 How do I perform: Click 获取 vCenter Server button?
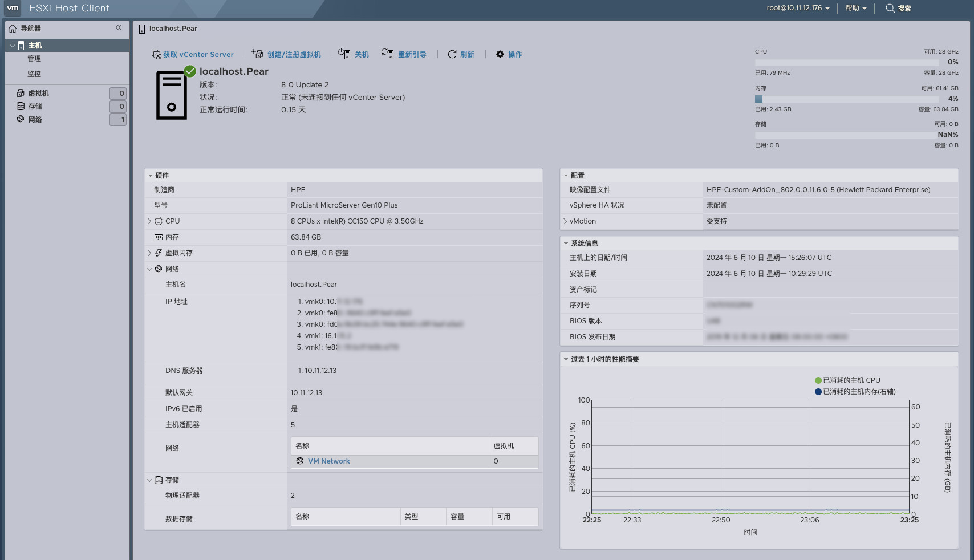[x=193, y=54]
